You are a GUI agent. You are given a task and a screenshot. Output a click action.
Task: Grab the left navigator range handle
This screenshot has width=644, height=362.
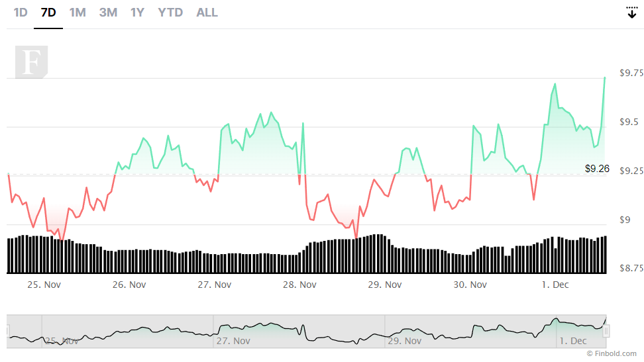[8, 331]
